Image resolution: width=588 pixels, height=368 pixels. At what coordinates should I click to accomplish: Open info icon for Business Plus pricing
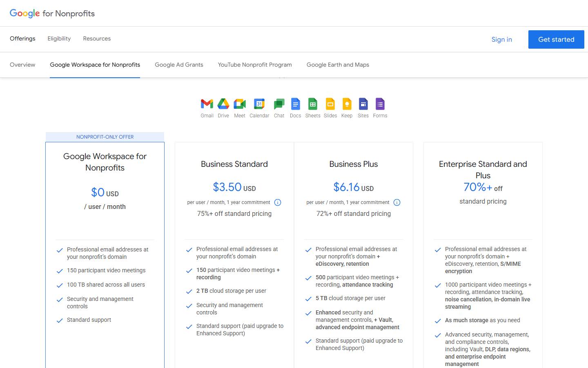tap(397, 202)
